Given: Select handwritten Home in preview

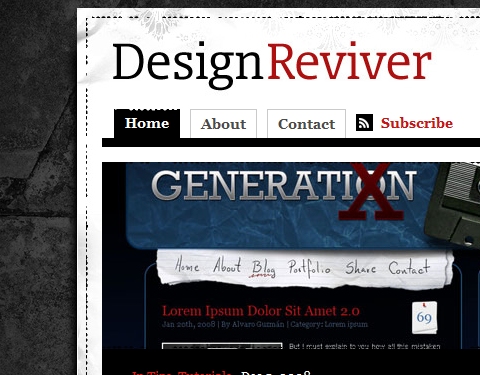Looking at the screenshot, I should click(x=187, y=265).
